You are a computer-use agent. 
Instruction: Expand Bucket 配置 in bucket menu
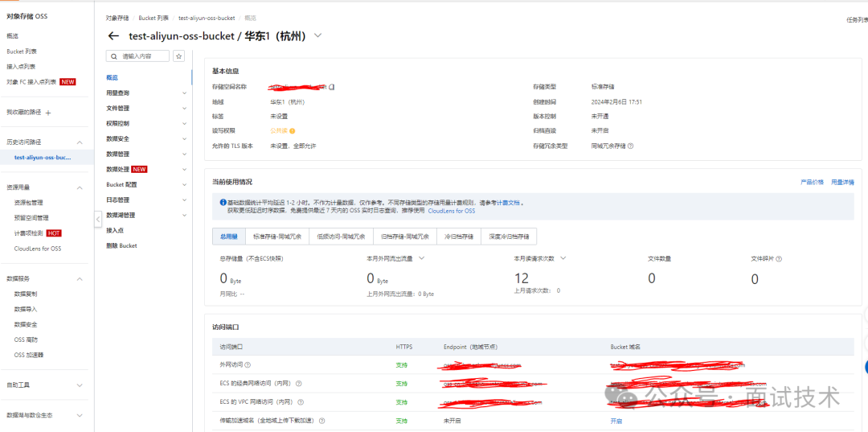click(x=184, y=184)
